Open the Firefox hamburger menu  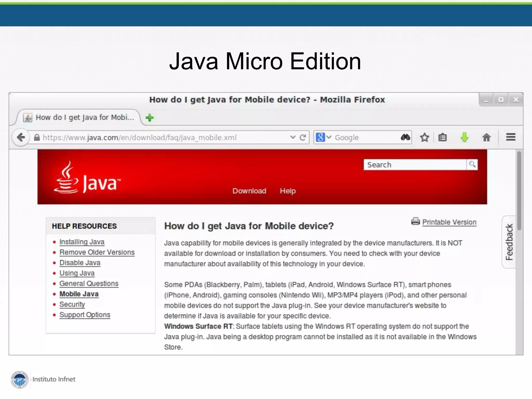[x=511, y=137]
